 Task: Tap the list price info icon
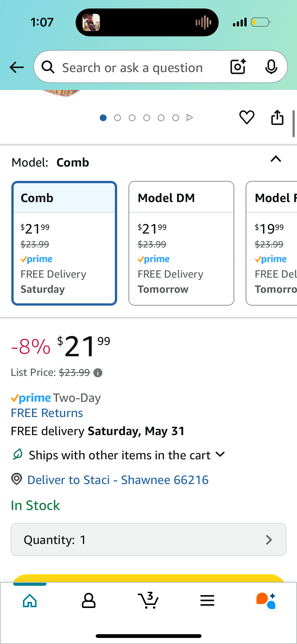pos(98,373)
